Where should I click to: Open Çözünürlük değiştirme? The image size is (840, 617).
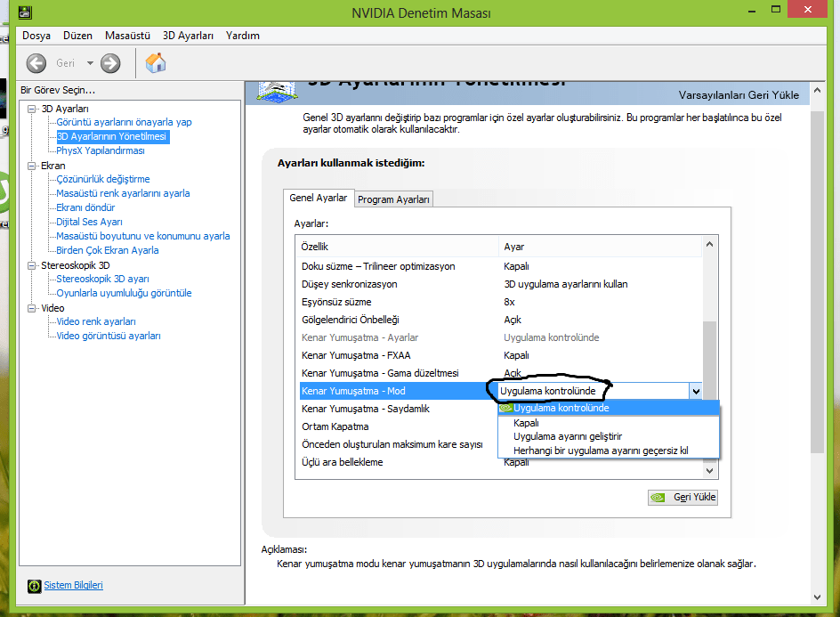[x=103, y=179]
